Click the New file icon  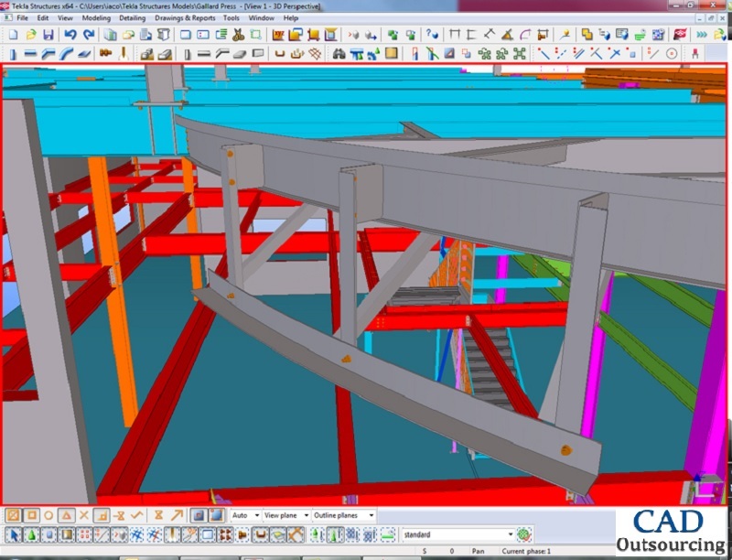[12, 35]
